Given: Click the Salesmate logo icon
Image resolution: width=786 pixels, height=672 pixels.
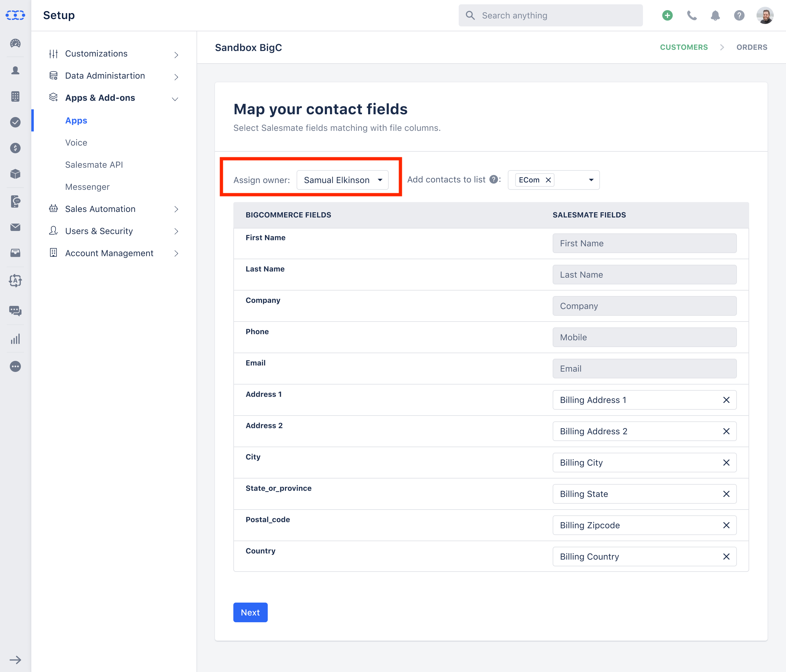Looking at the screenshot, I should (x=15, y=15).
